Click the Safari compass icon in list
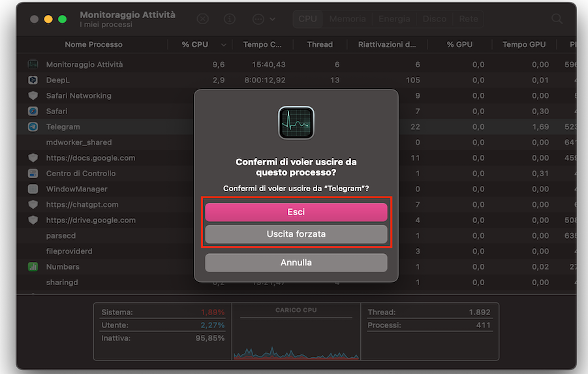Image resolution: width=588 pixels, height=374 pixels. pyautogui.click(x=33, y=111)
